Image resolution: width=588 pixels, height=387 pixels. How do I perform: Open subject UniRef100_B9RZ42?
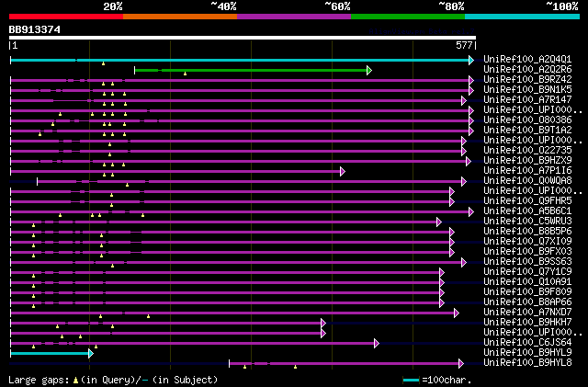coord(527,80)
